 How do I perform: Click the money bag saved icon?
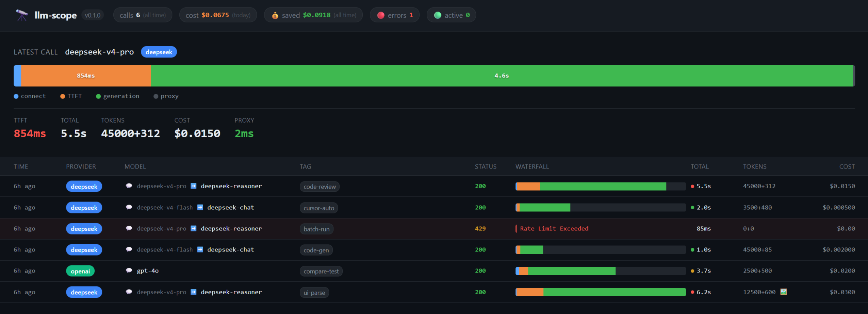275,15
